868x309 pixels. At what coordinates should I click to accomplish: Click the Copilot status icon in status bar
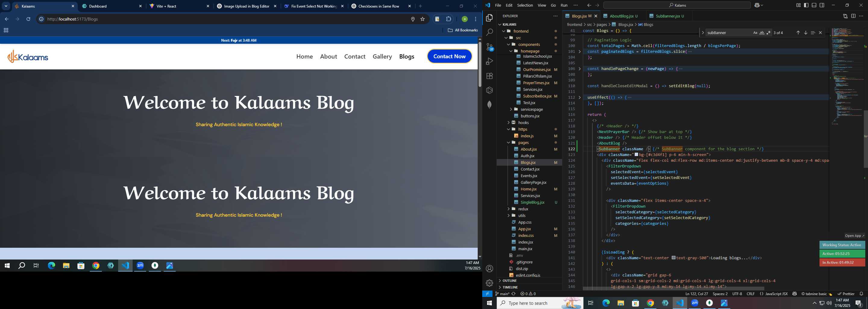click(794, 294)
